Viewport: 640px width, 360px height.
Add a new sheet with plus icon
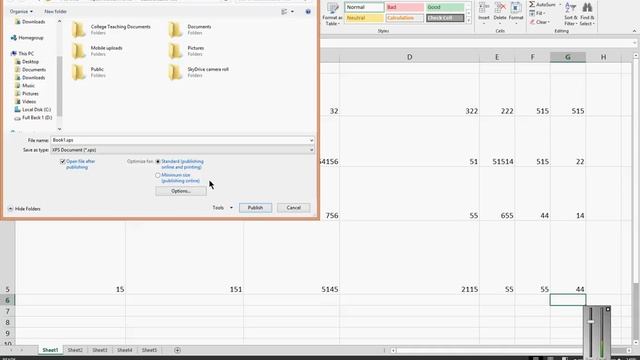(177, 350)
